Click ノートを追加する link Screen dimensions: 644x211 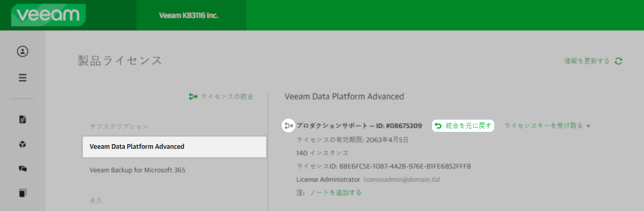pos(335,193)
